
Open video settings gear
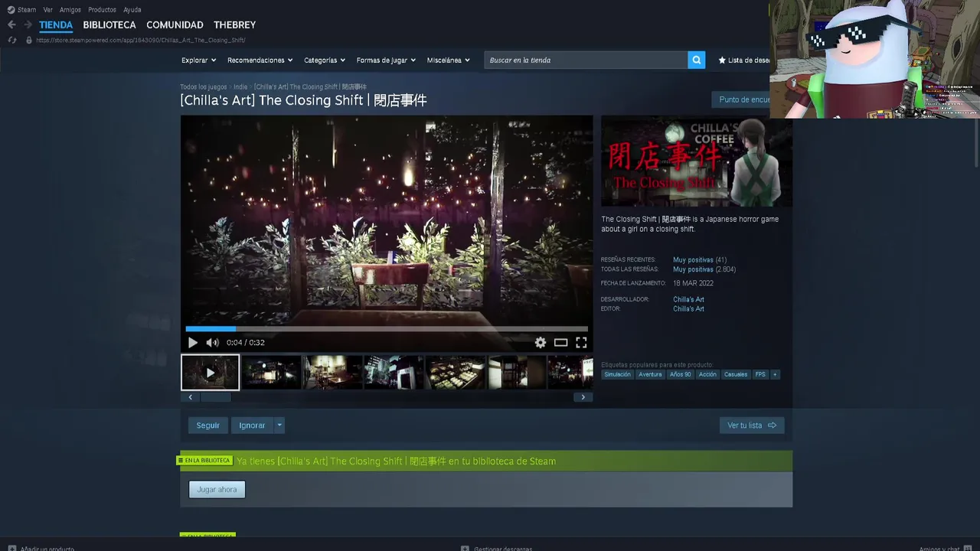(541, 343)
